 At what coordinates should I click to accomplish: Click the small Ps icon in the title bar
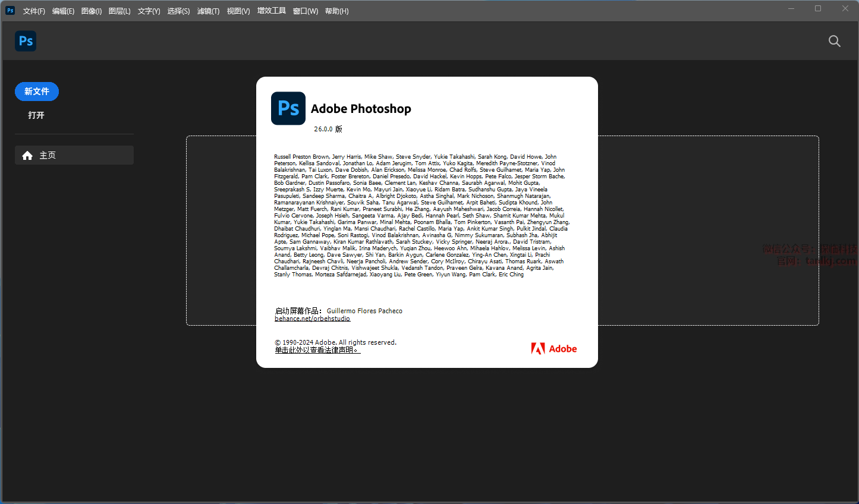tap(10, 11)
